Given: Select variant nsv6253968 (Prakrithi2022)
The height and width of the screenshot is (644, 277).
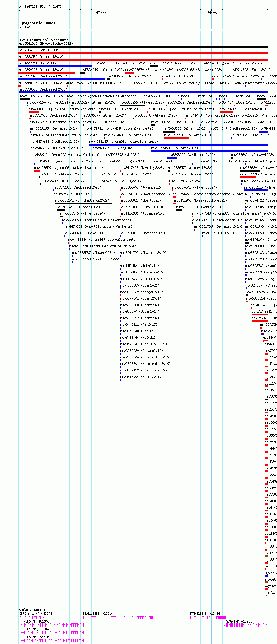Looking at the screenshot, I should click(x=96, y=259).
